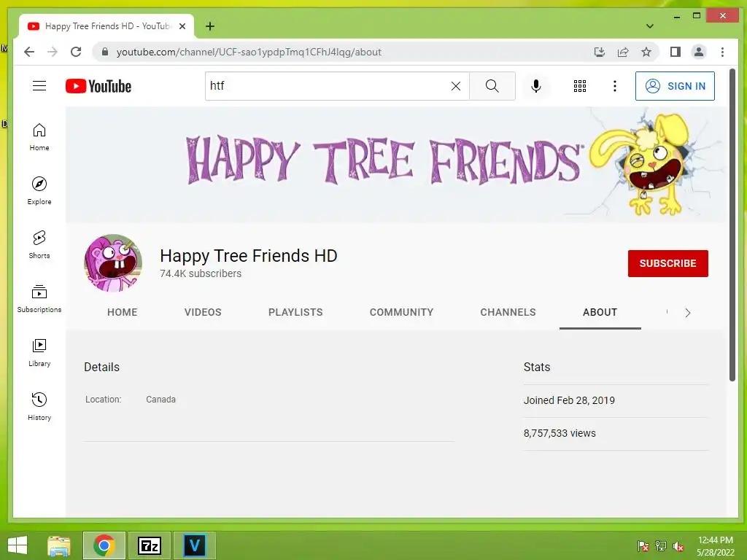Switch to the VIDEOS tab

pyautogui.click(x=203, y=312)
